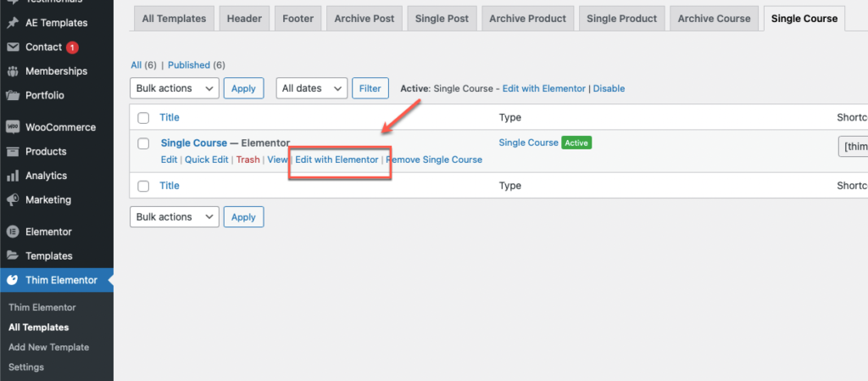Switch to the Footer tab
The height and width of the screenshot is (381, 868).
tap(298, 19)
